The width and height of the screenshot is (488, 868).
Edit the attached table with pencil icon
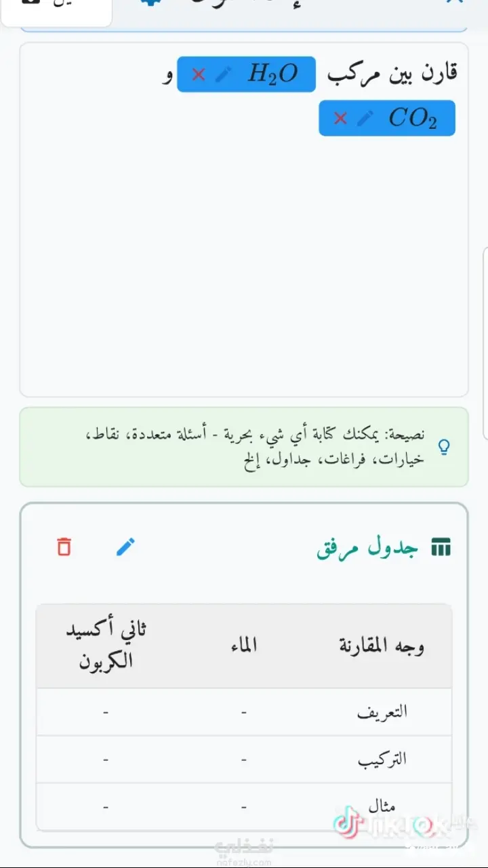(125, 547)
